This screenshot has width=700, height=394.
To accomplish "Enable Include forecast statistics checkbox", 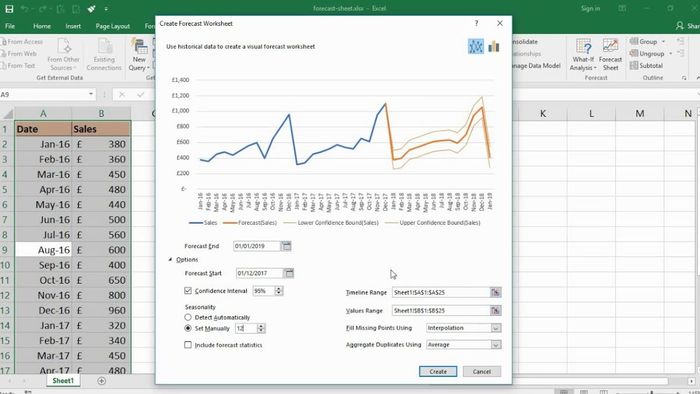I will 188,345.
